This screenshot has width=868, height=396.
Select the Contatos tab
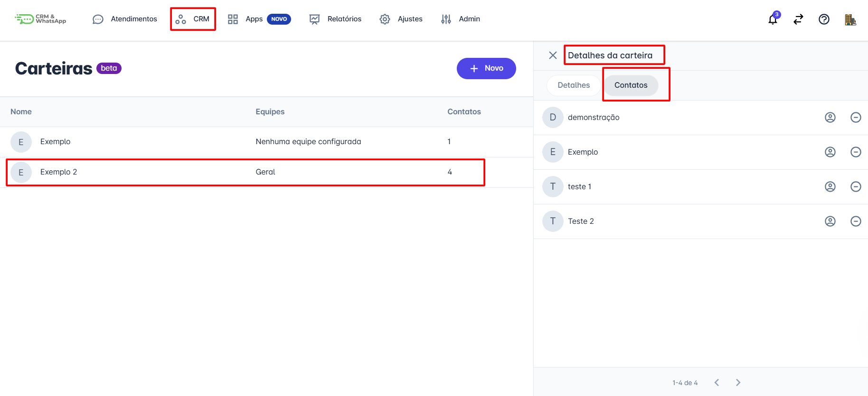click(631, 85)
